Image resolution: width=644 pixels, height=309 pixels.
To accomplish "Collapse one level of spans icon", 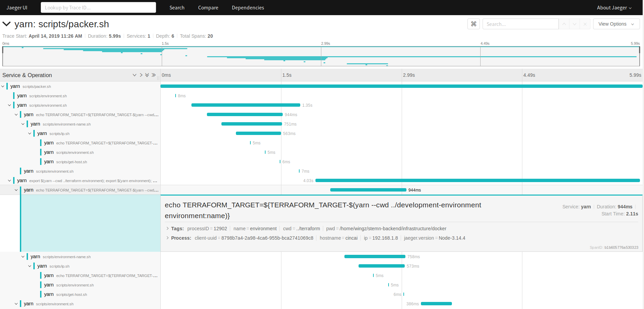I will (x=141, y=75).
